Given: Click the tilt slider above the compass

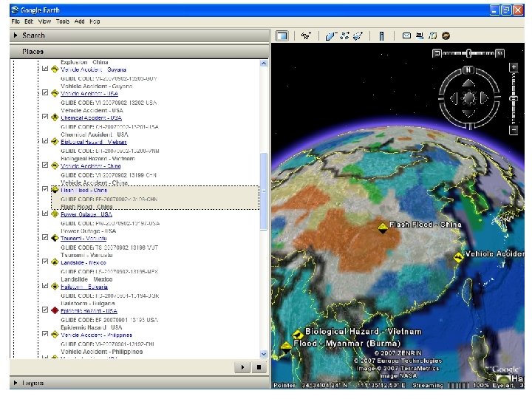Looking at the screenshot, I should (468, 53).
